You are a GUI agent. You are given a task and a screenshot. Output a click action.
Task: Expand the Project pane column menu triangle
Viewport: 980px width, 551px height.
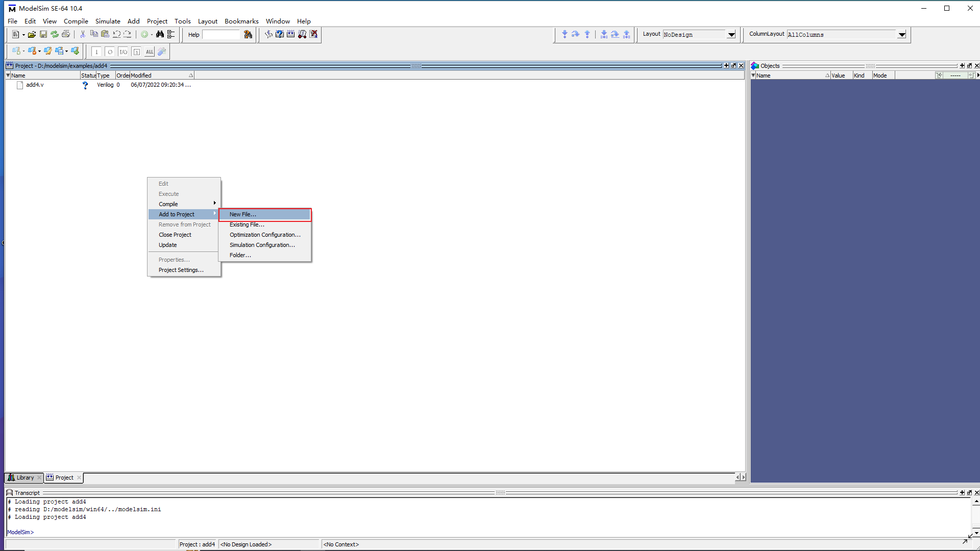(8, 75)
